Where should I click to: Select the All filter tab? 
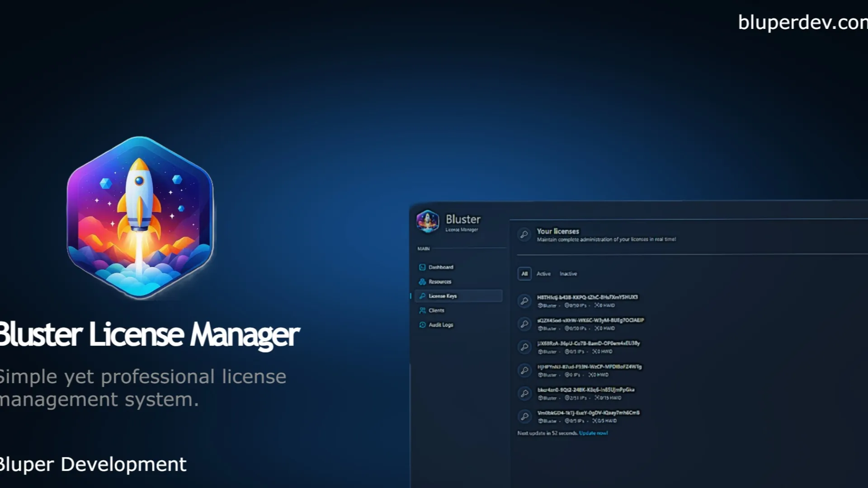[x=524, y=274]
